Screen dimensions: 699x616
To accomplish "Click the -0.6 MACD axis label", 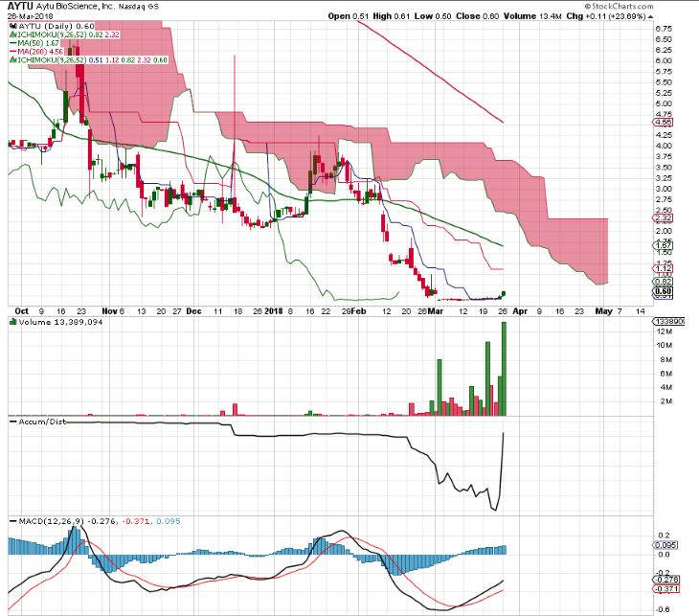I will 663,609.
